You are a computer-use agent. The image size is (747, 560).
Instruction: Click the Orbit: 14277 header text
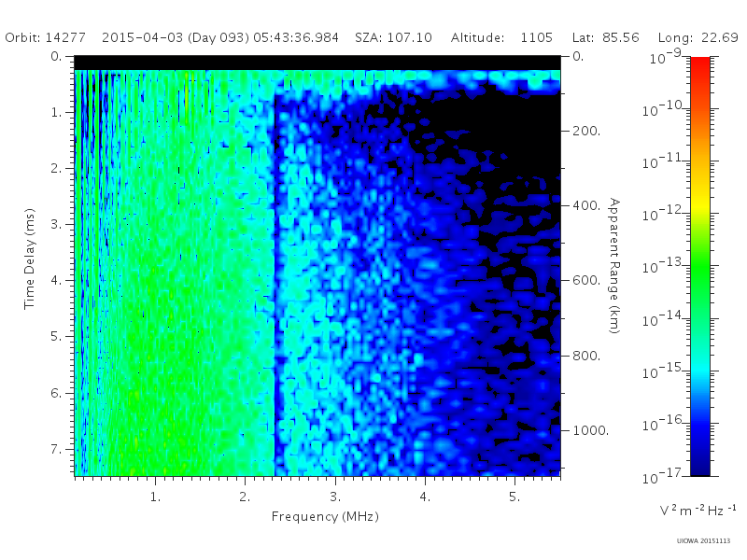[x=45, y=37]
